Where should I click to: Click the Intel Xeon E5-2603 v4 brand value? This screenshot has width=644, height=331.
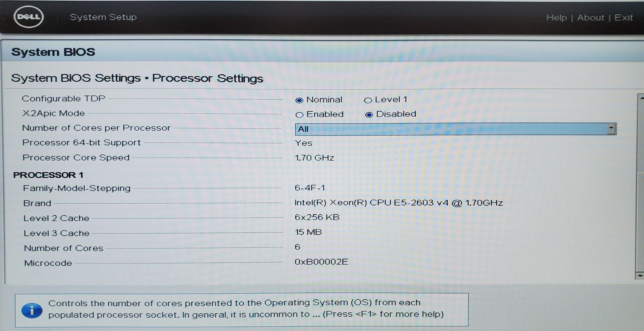(x=399, y=203)
